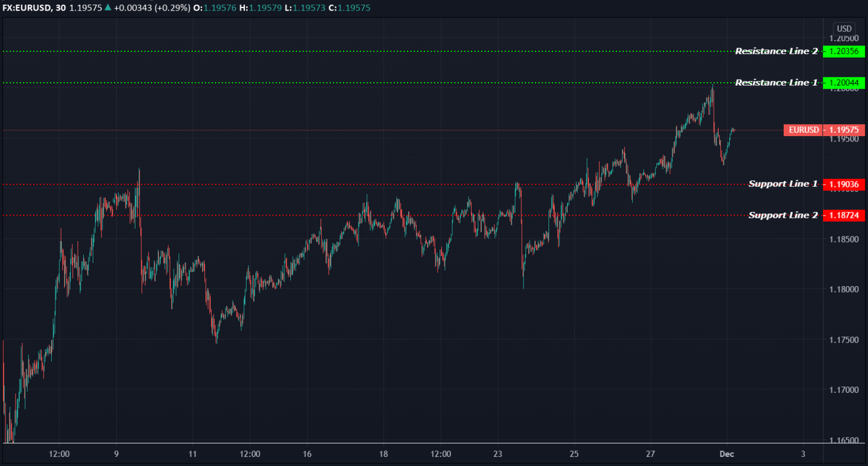Click the 1.17000 price axis label
The height and width of the screenshot is (466, 868).
844,390
